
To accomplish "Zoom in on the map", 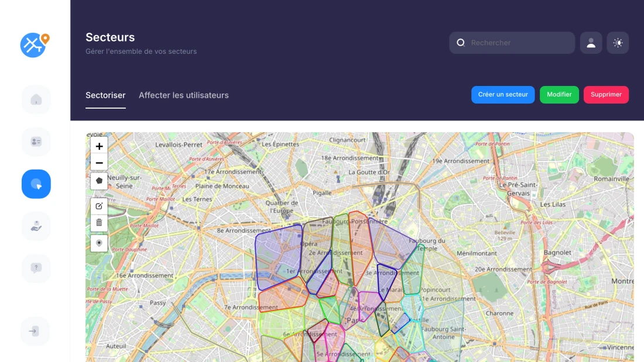I will point(99,146).
